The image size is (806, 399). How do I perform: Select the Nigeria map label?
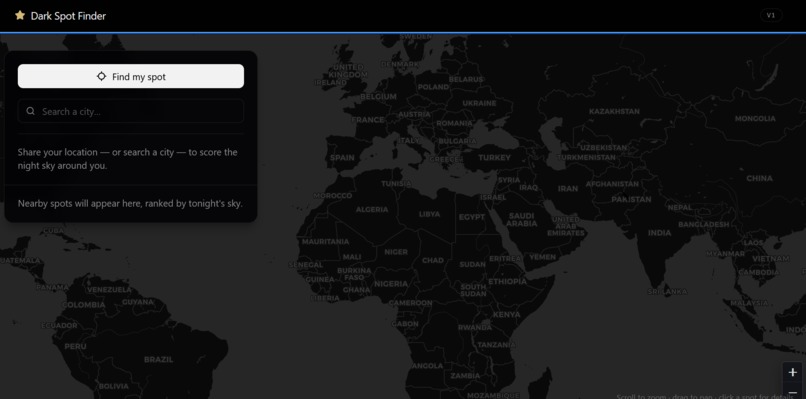click(391, 284)
